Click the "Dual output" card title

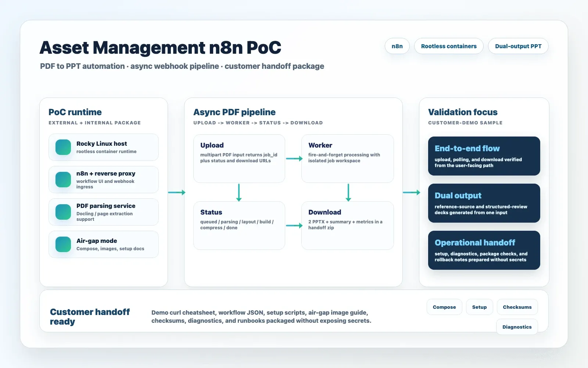tap(458, 196)
